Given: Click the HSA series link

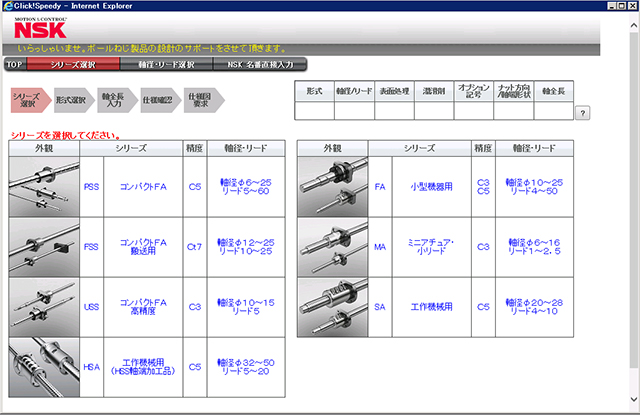Looking at the screenshot, I should click(x=91, y=367).
